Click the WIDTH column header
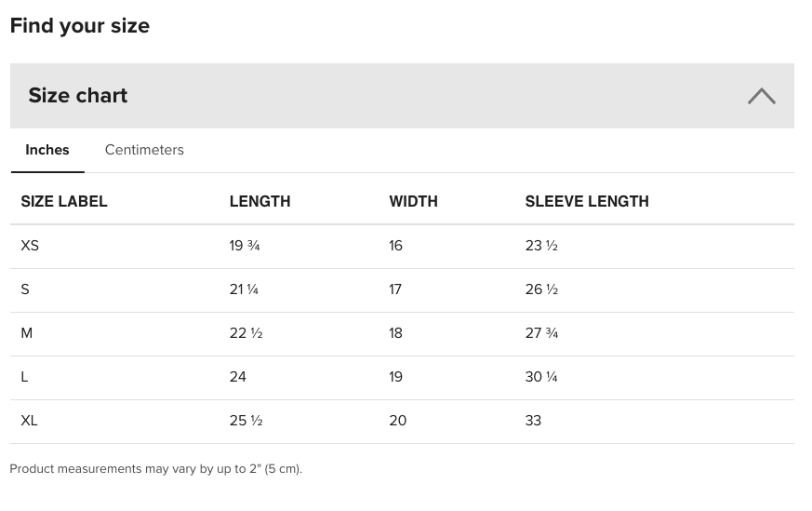The height and width of the screenshot is (511, 812). click(413, 201)
